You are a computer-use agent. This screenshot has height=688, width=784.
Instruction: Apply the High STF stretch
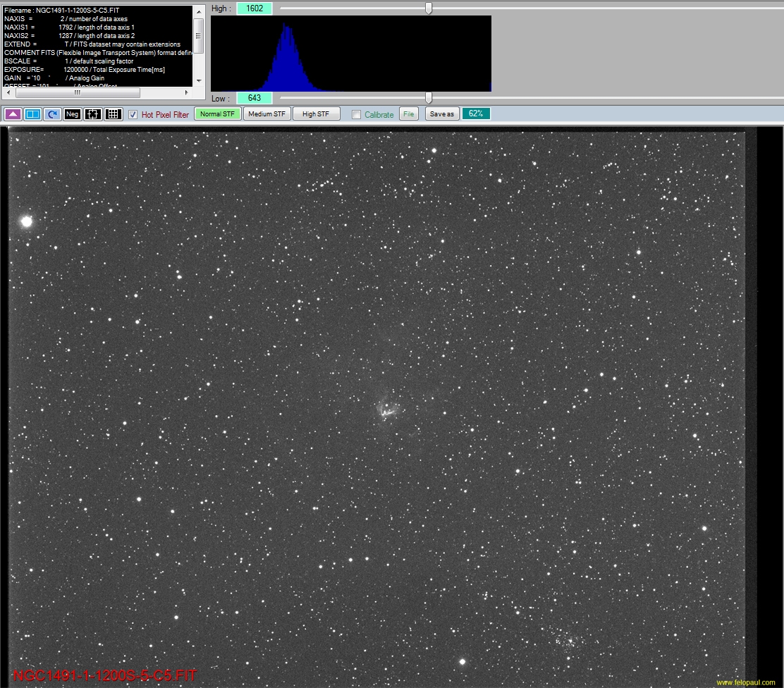click(316, 114)
